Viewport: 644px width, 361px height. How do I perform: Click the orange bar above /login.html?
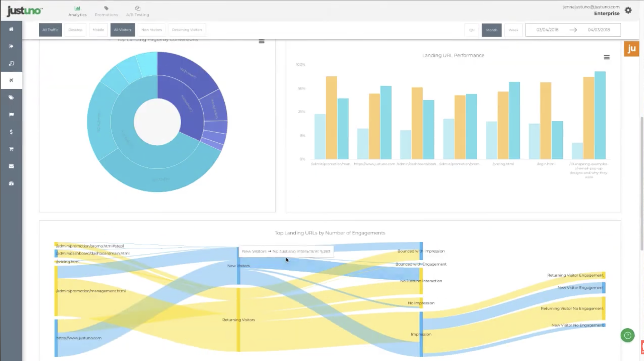tap(546, 121)
